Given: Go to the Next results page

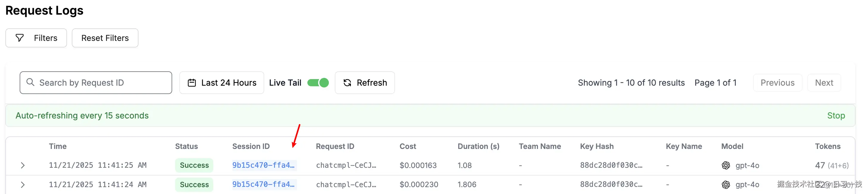Looking at the screenshot, I should pos(824,83).
